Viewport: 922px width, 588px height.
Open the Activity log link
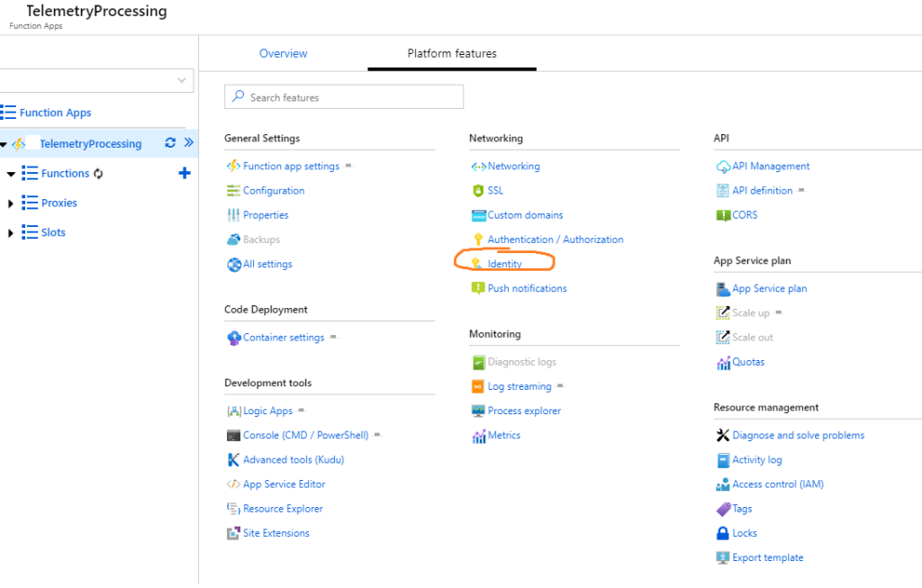point(756,460)
